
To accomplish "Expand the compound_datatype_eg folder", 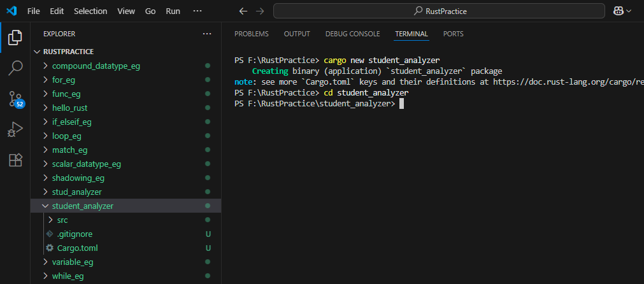I will tap(125, 66).
